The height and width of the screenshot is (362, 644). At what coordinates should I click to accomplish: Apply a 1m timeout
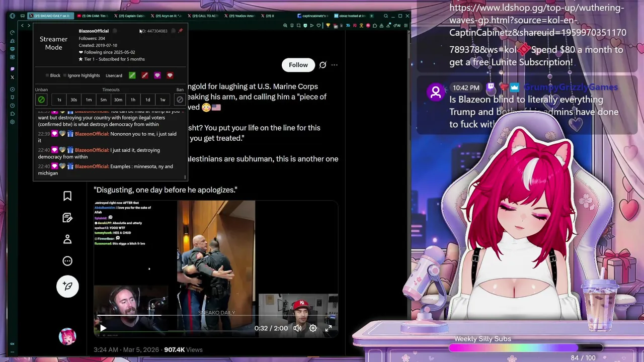[x=89, y=100]
